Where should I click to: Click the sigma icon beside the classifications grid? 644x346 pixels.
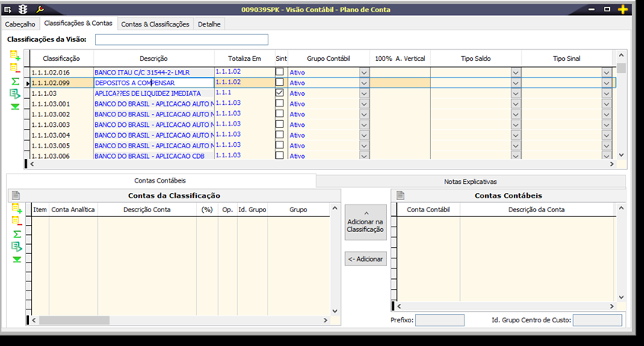coord(15,81)
